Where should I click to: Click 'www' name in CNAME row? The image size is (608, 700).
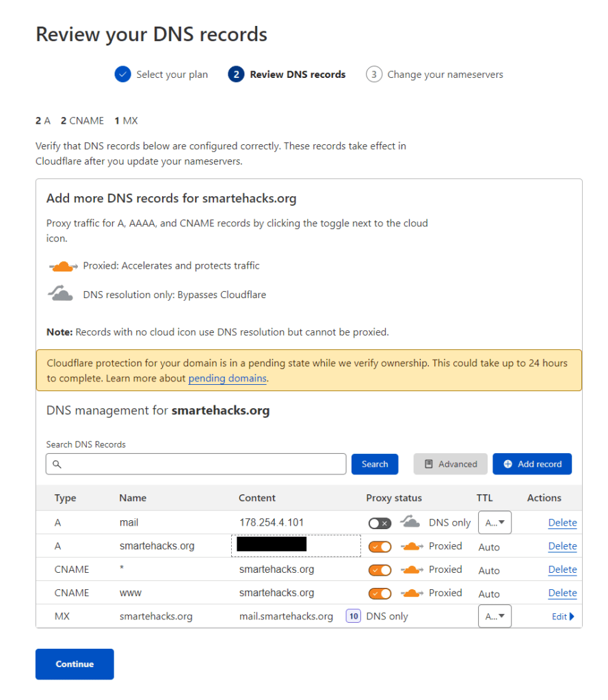click(131, 593)
